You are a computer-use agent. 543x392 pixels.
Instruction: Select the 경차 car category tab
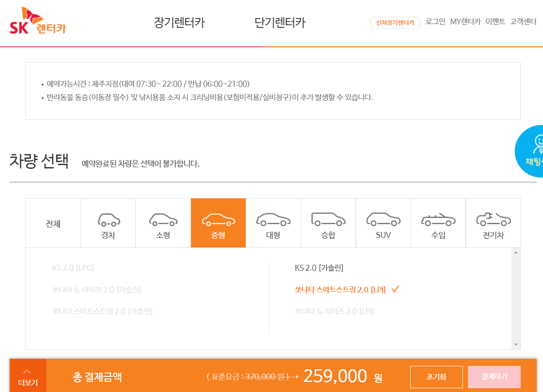click(108, 223)
